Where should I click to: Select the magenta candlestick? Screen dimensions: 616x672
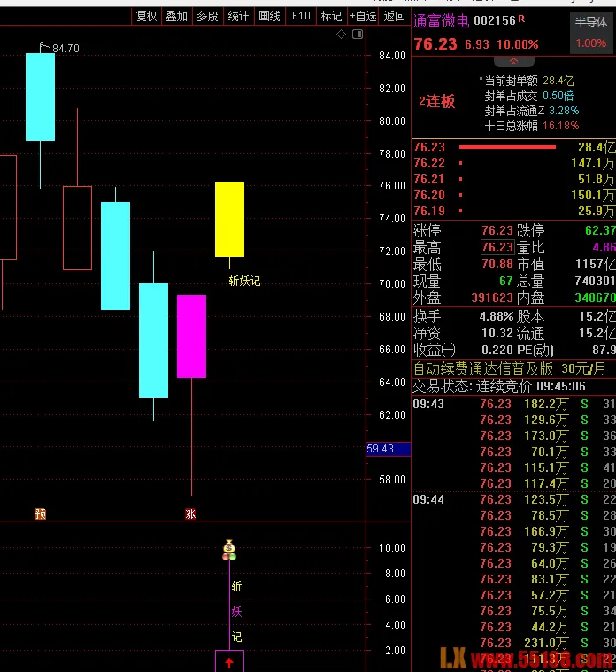point(191,336)
